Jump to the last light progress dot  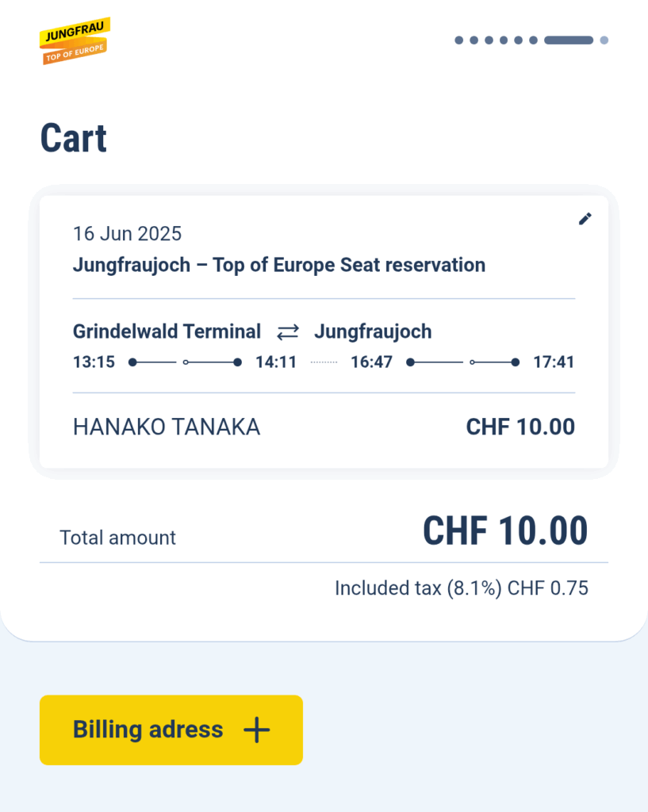click(604, 40)
